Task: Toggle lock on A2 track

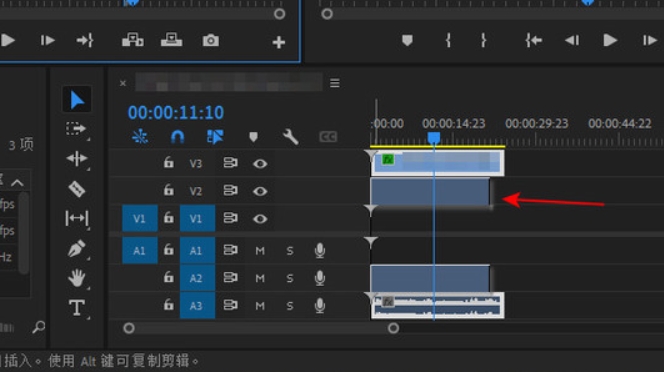Action: pos(169,278)
